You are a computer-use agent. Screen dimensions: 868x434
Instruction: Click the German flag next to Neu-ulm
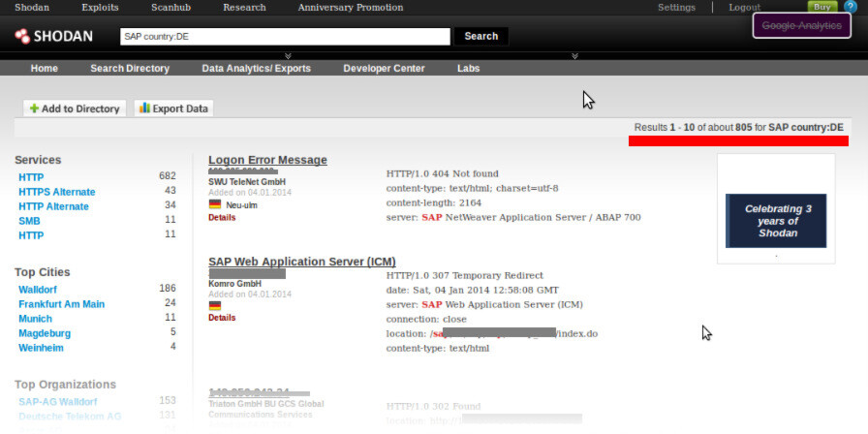click(x=215, y=204)
